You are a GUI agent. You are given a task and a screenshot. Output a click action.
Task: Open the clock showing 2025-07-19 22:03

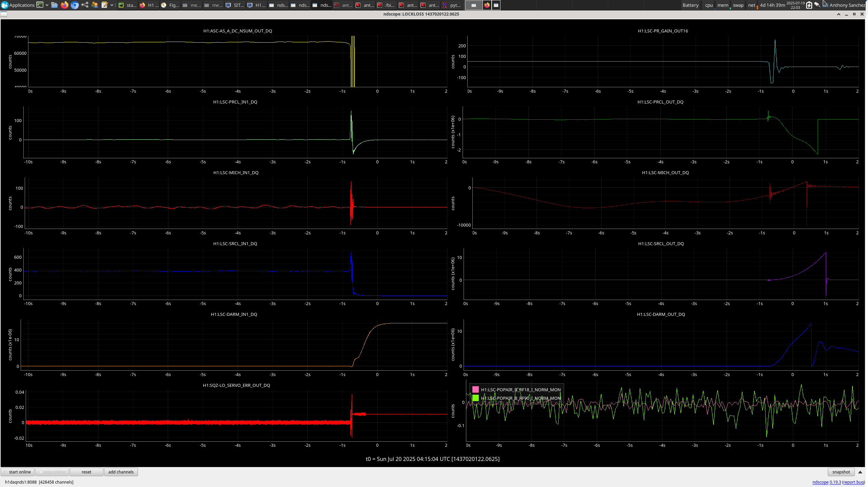[x=795, y=5]
